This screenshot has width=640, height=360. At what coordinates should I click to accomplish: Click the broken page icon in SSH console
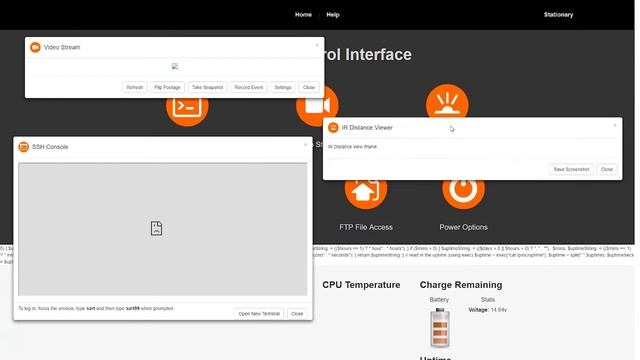[156, 228]
